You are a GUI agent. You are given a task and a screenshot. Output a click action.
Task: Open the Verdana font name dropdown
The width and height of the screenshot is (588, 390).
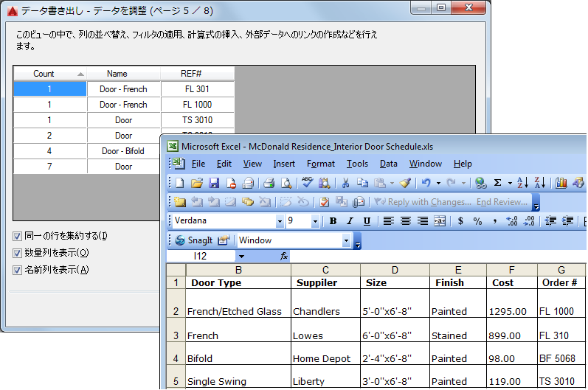click(x=280, y=221)
